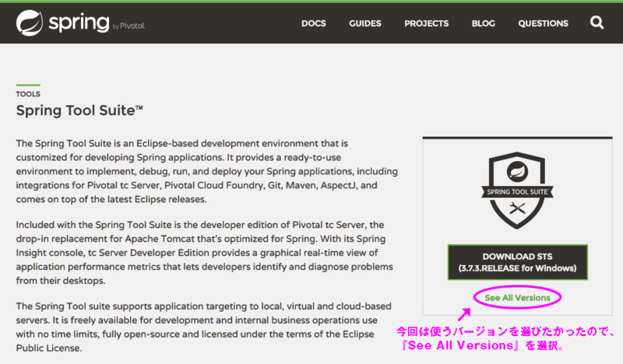Click the Spring Tool Suite shield badge
The image size is (623, 364).
click(x=517, y=190)
